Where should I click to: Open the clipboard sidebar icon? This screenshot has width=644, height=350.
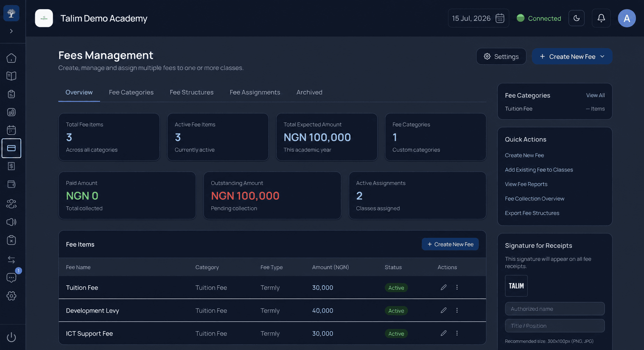tap(11, 94)
